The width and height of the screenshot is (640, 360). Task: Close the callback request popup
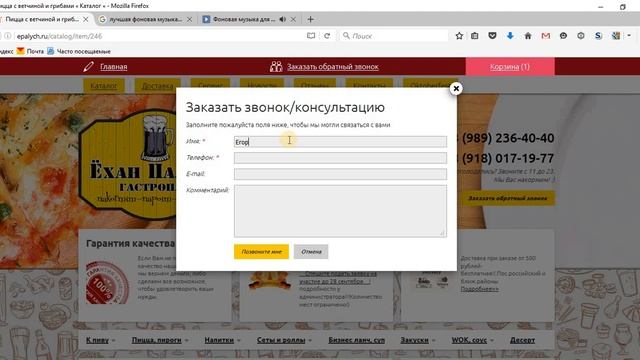[456, 89]
